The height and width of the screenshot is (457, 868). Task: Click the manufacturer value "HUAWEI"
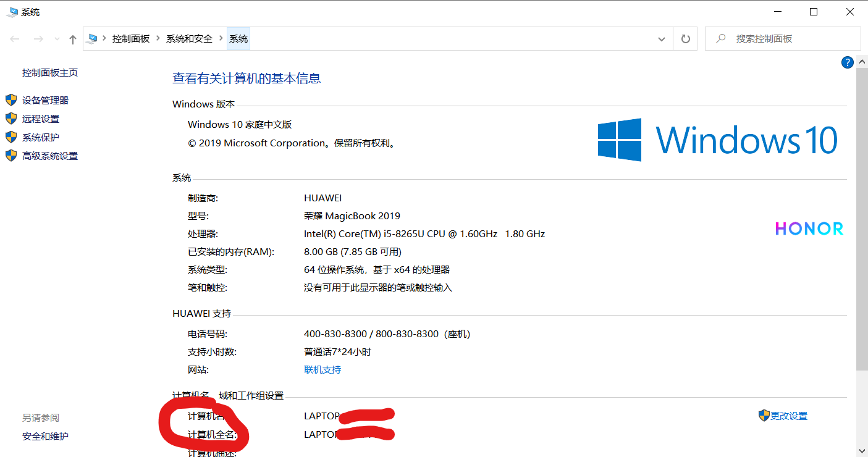click(x=322, y=198)
